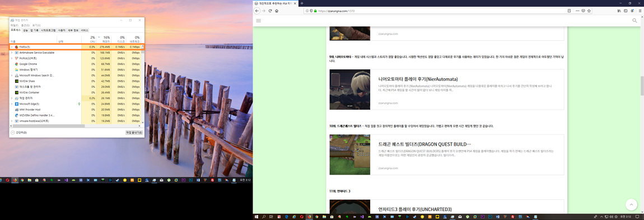Go back using Firefox back arrow
Image resolution: width=644 pixels, height=220 pixels.
[x=257, y=11]
